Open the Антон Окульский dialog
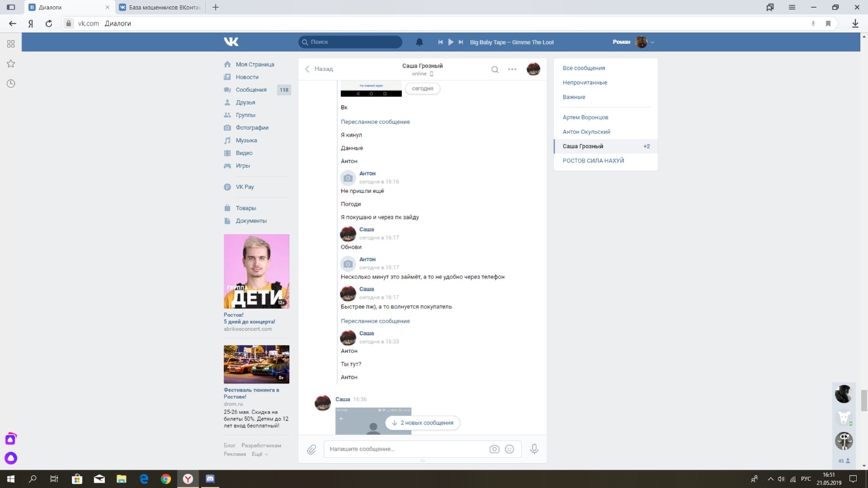 tap(586, 132)
